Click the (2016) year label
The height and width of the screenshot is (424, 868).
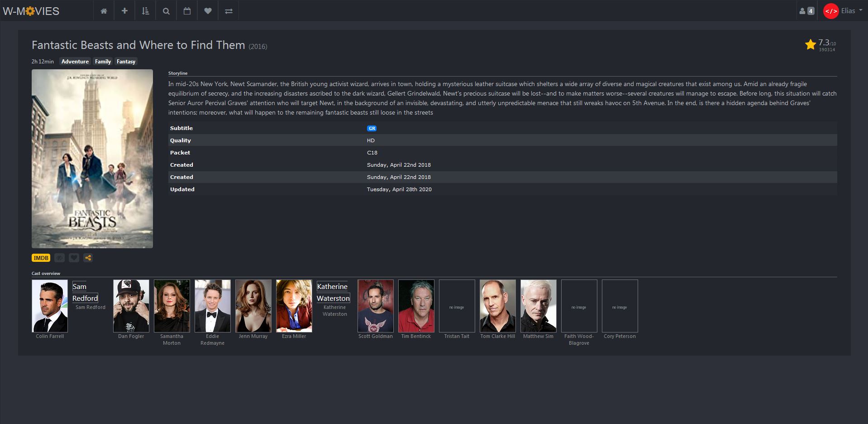point(258,47)
